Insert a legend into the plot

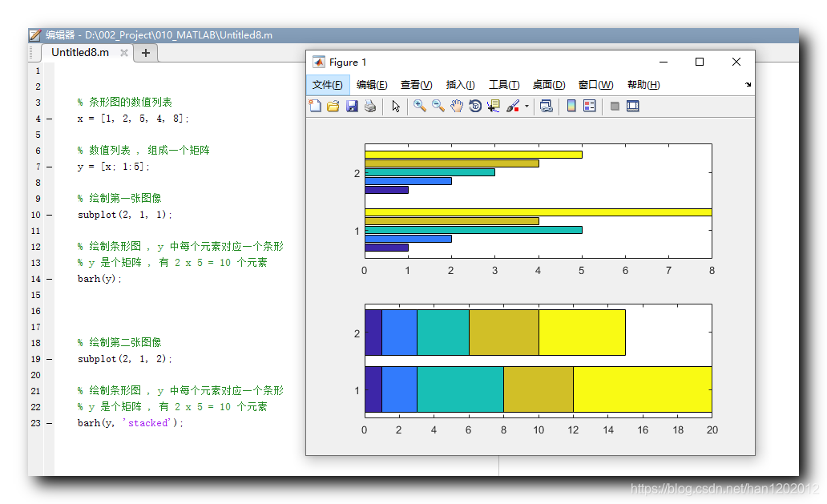point(587,105)
